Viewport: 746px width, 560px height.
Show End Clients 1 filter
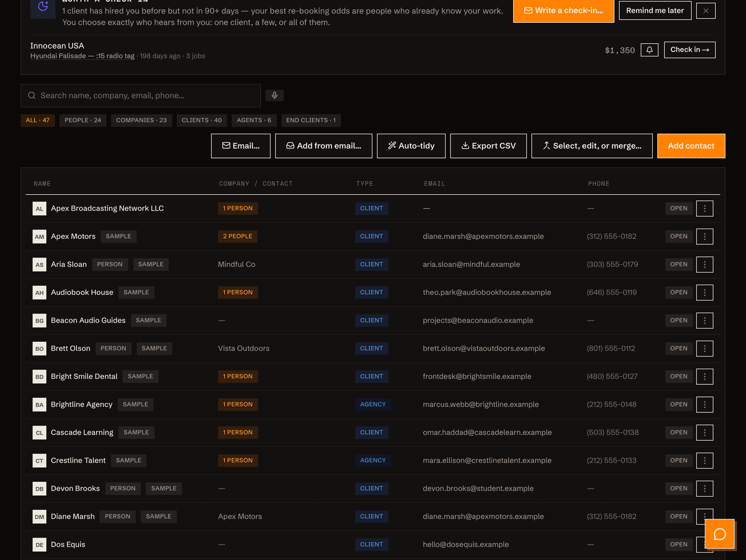click(x=311, y=120)
